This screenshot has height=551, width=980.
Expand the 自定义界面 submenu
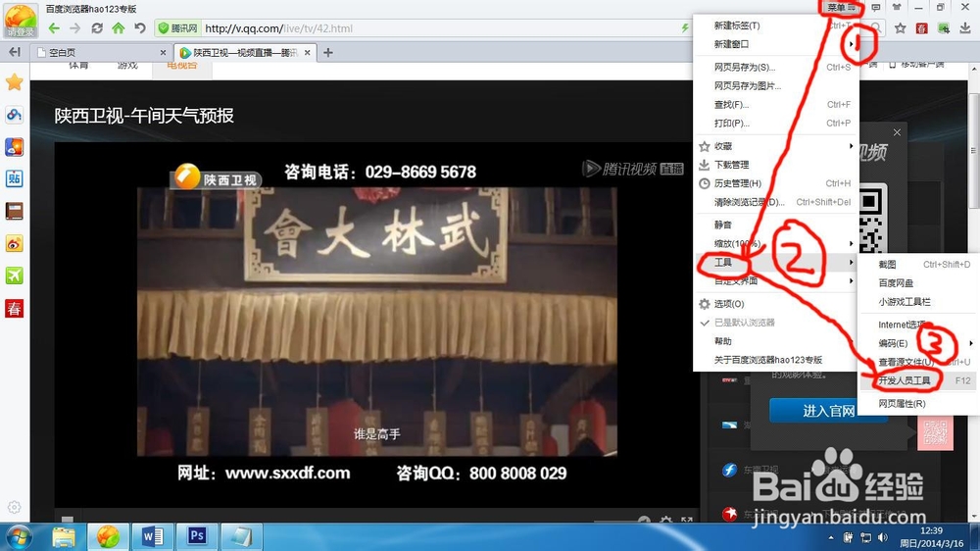click(x=775, y=280)
